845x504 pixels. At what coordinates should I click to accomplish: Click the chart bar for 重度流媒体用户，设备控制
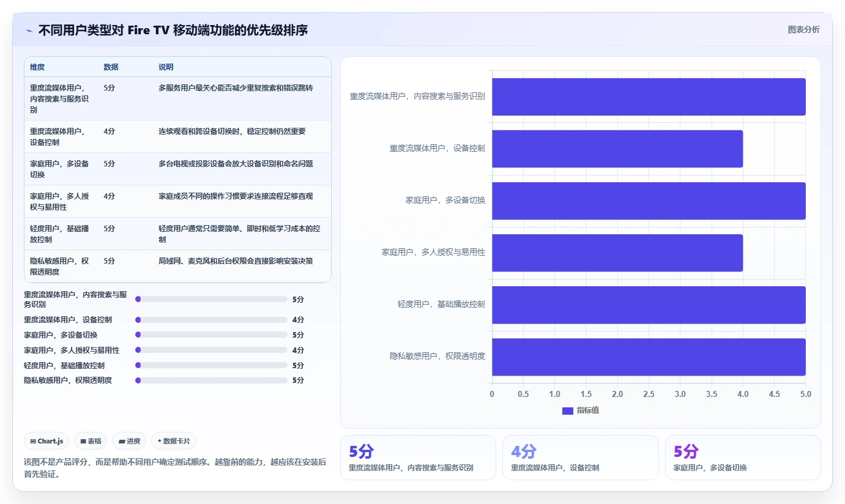(617, 149)
